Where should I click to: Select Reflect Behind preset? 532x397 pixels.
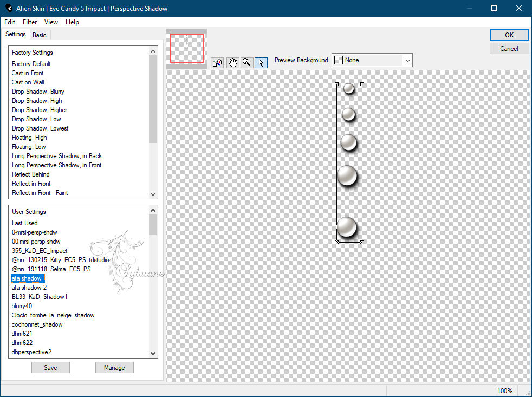30,174
